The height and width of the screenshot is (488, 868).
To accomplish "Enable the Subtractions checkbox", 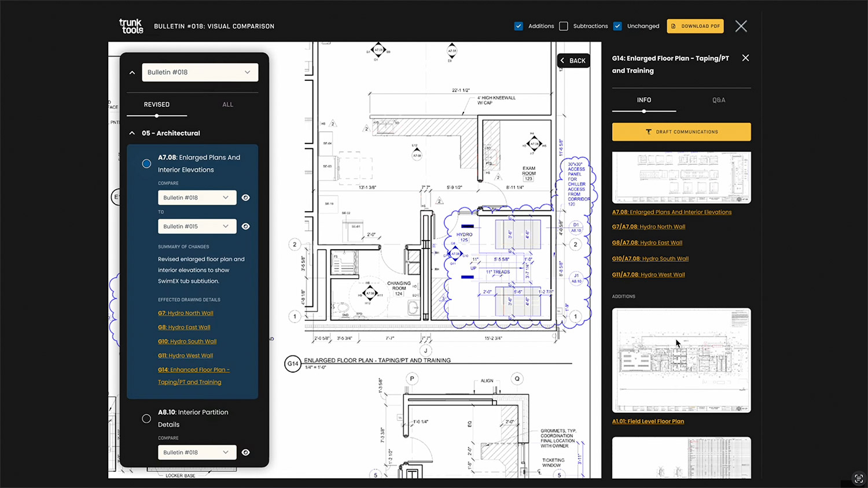I will [564, 26].
